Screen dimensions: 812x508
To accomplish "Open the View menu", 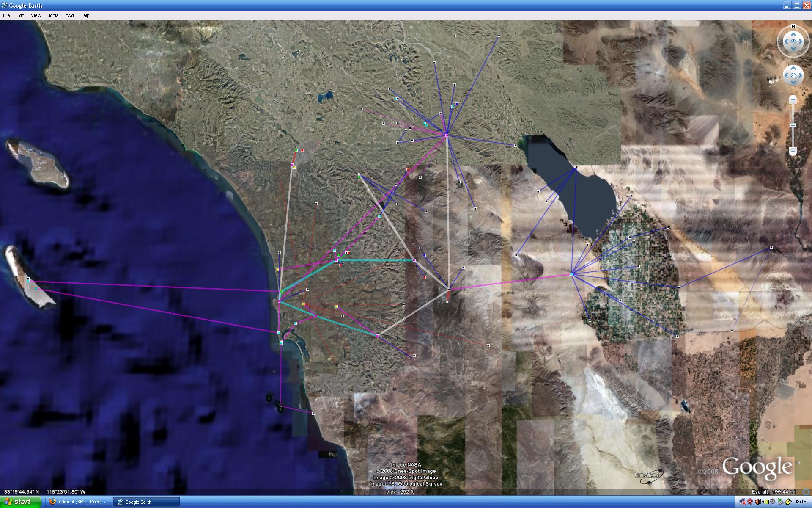I will click(36, 15).
